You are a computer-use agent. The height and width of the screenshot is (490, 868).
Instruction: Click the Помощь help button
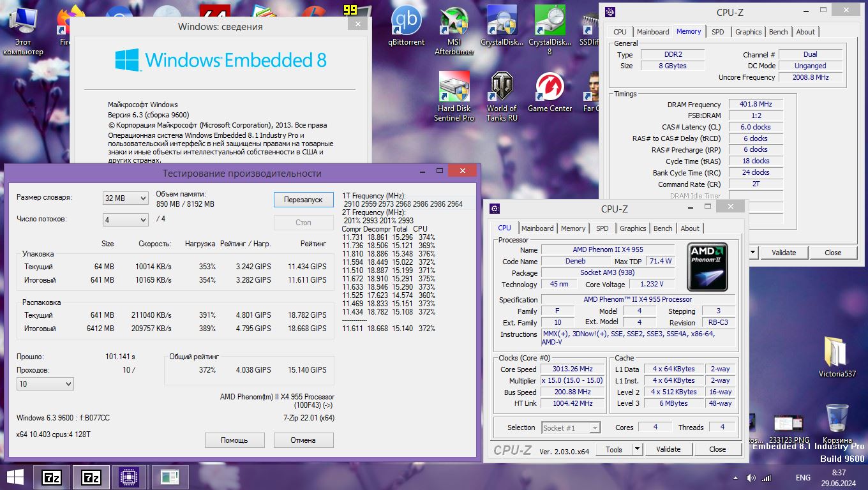click(234, 440)
